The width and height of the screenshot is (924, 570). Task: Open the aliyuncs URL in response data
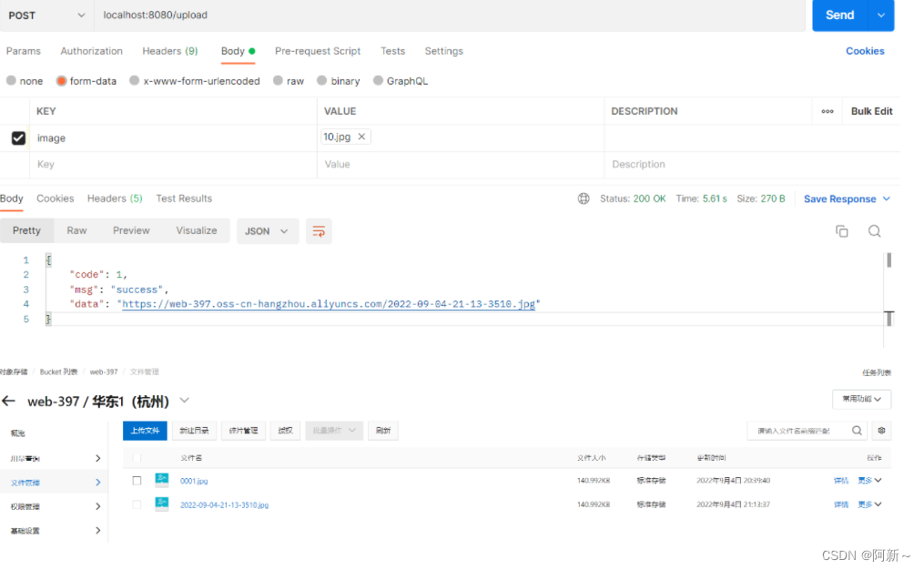[x=329, y=304]
